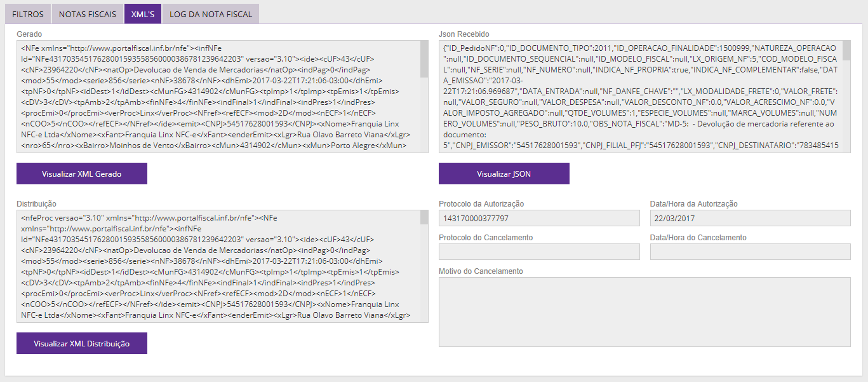The height and width of the screenshot is (382, 868).
Task: Grab the Gerado text area scrollbar thumb
Action: [424, 58]
